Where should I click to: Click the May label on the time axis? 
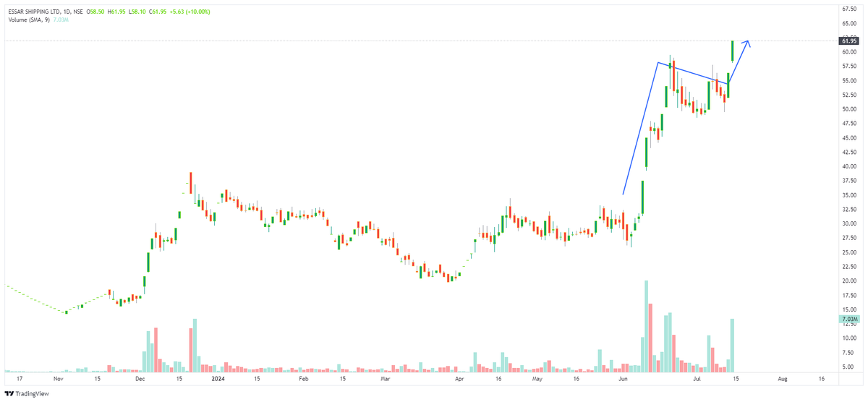(537, 378)
